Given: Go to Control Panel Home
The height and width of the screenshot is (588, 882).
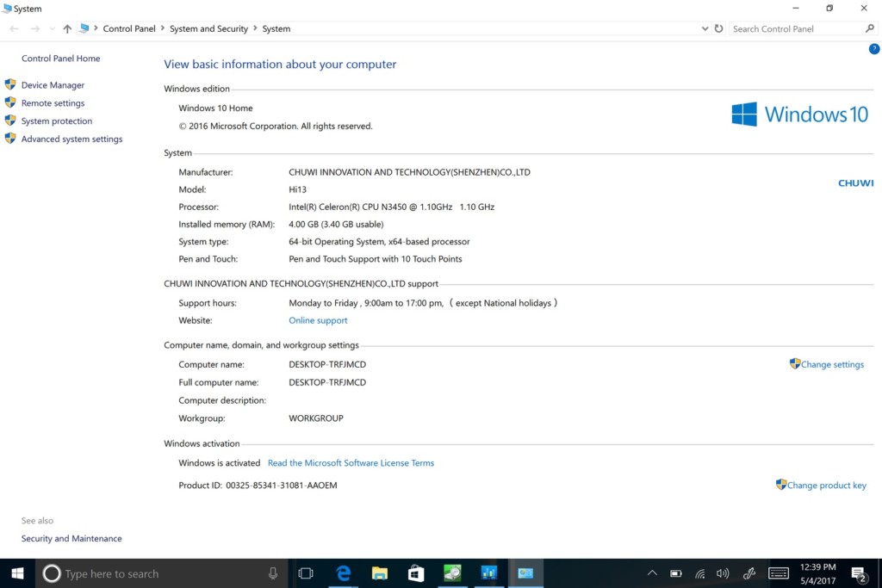Looking at the screenshot, I should pyautogui.click(x=61, y=59).
